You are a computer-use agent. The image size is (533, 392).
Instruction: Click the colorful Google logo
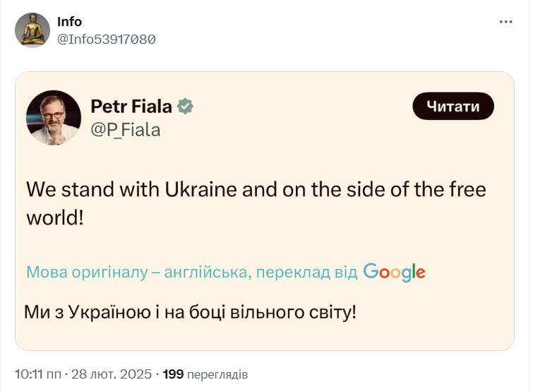click(x=394, y=272)
